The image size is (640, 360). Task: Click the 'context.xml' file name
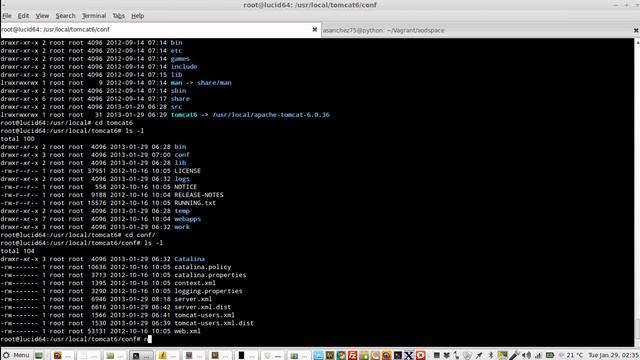[195, 283]
